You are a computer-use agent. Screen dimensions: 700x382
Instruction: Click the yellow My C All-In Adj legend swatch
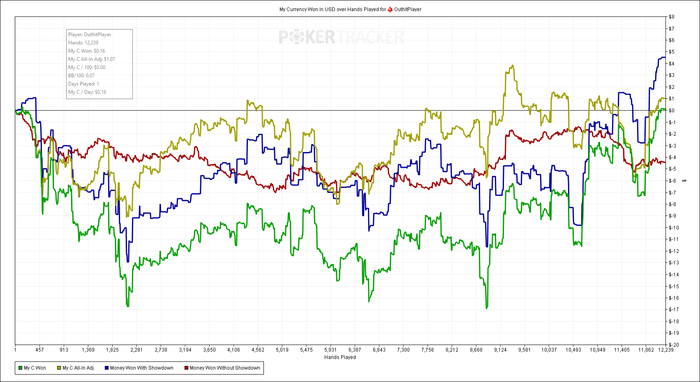tap(58, 368)
